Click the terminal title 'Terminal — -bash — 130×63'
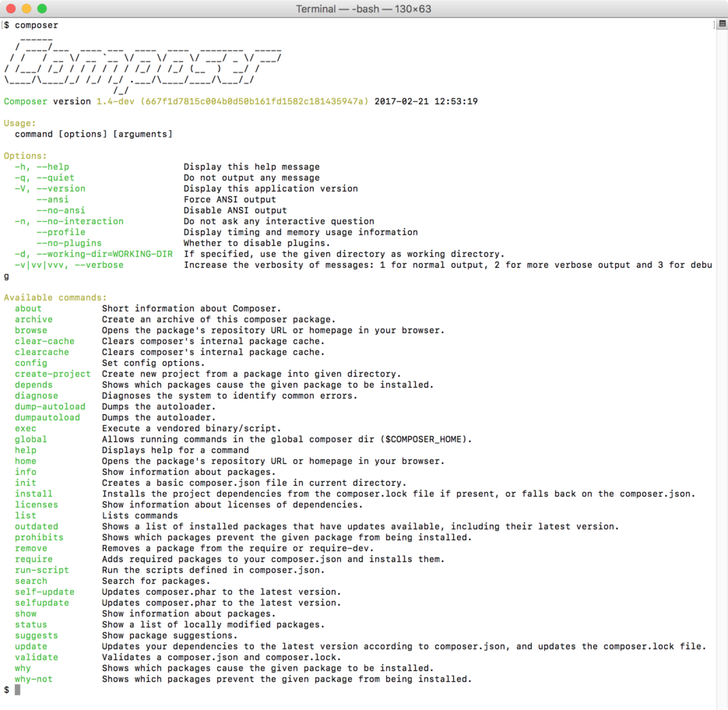The image size is (728, 710). (x=364, y=9)
